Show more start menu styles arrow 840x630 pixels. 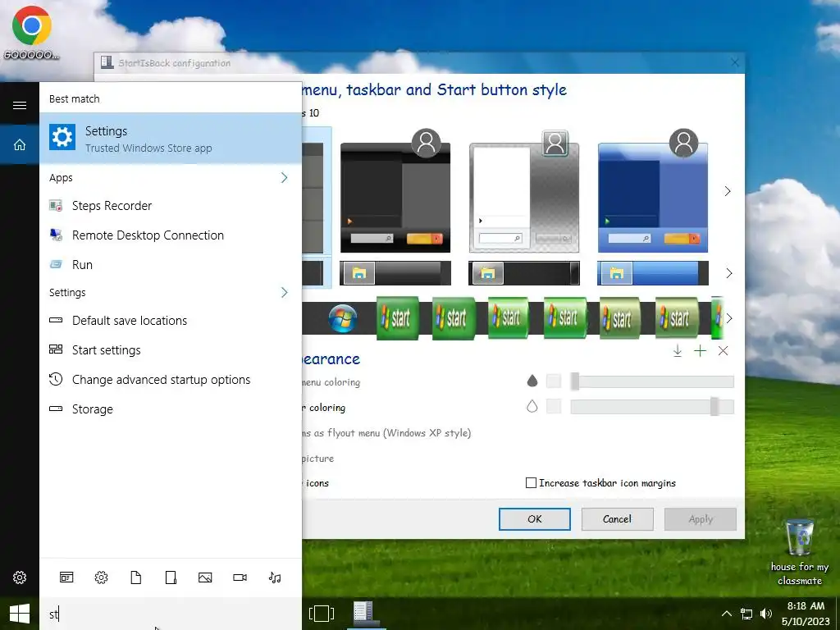728,191
